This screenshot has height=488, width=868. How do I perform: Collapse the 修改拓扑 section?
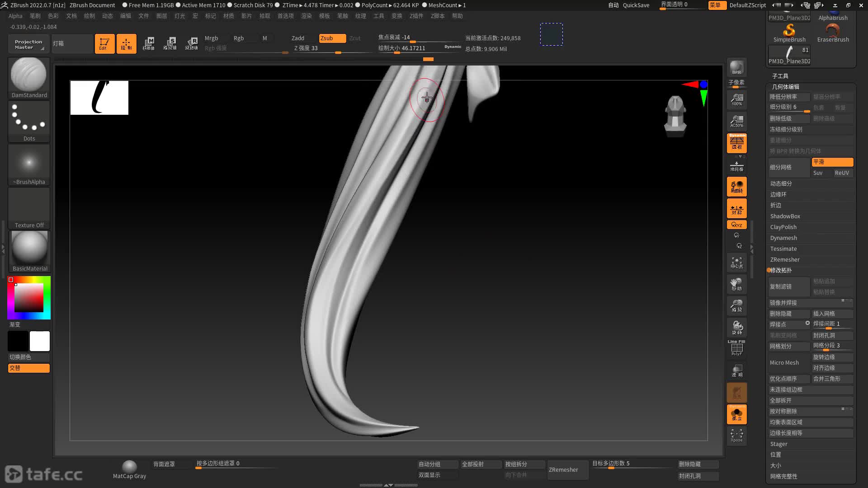(781, 270)
